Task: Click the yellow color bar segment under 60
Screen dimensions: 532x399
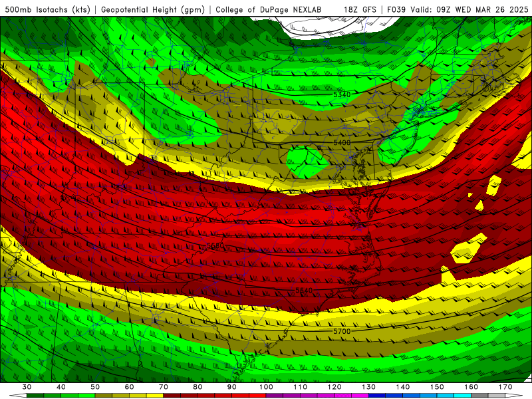Action: point(138,396)
